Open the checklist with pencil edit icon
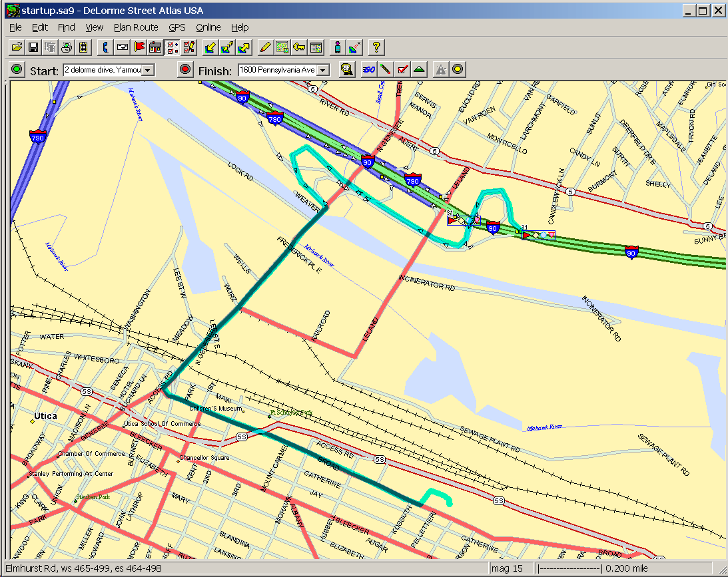The image size is (728, 577). [189, 47]
